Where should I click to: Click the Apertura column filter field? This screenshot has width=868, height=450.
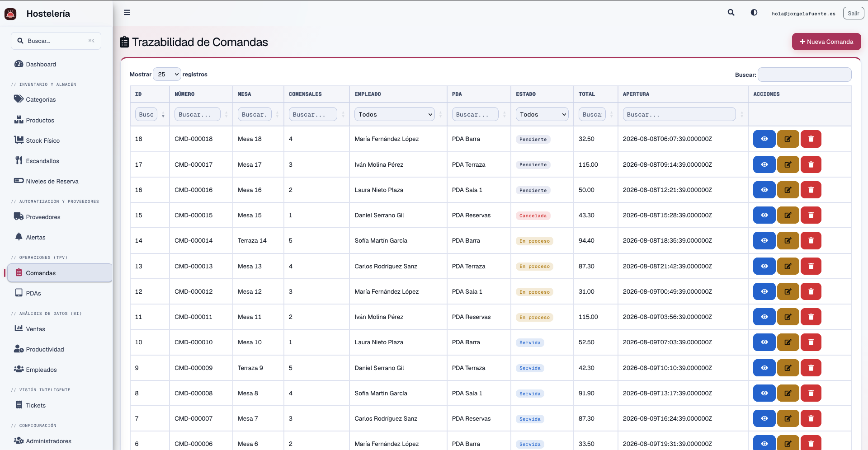click(679, 114)
